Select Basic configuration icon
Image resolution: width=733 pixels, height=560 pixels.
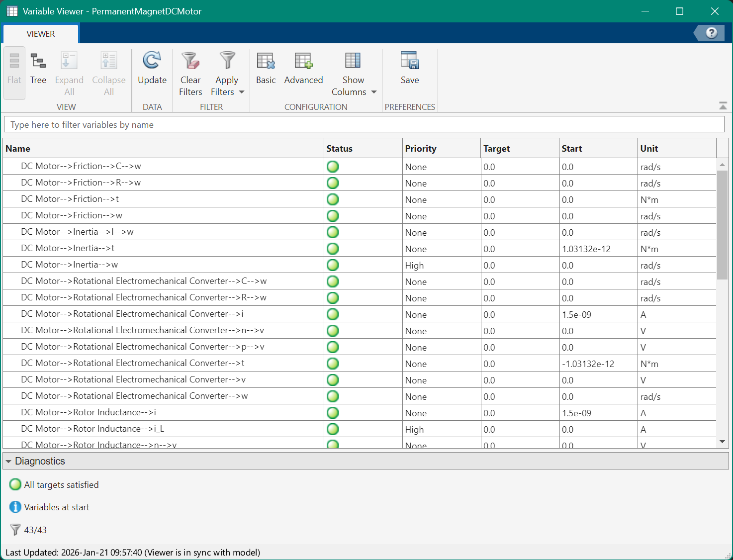click(266, 61)
